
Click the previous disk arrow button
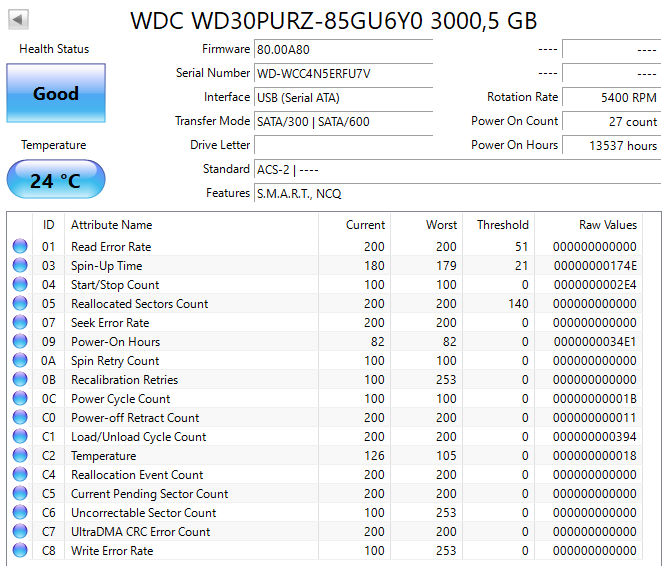pos(18,20)
